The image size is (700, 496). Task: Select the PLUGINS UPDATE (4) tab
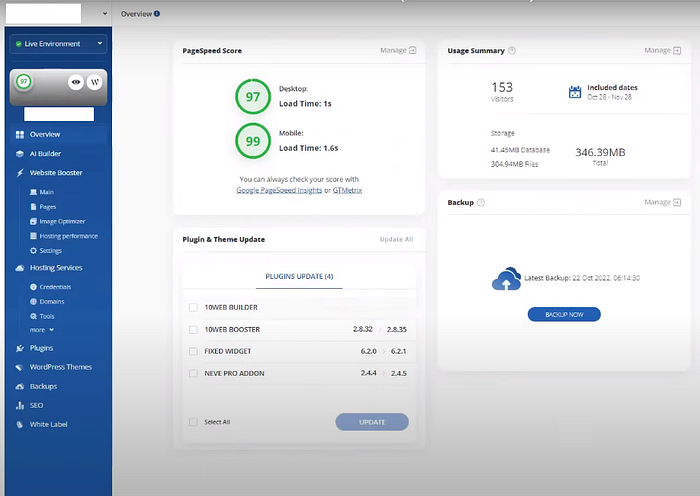pos(299,277)
